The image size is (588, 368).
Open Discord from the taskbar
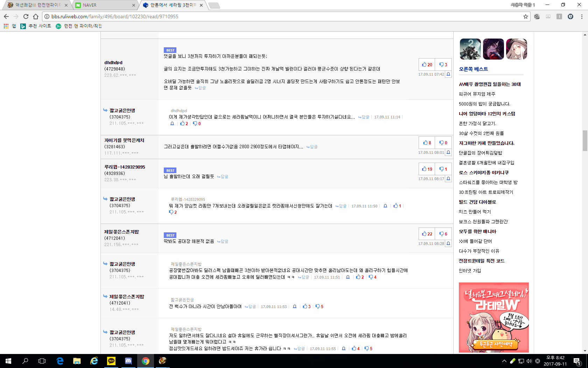coord(128,361)
